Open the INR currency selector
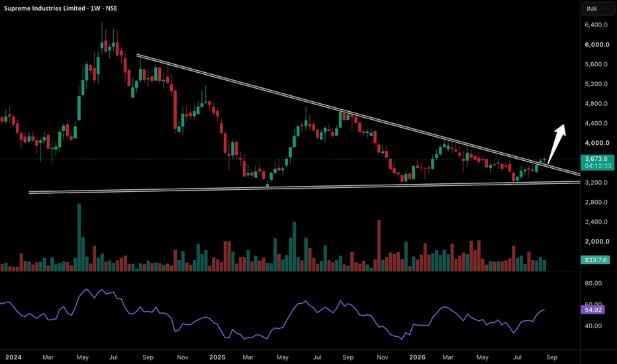 598,9
